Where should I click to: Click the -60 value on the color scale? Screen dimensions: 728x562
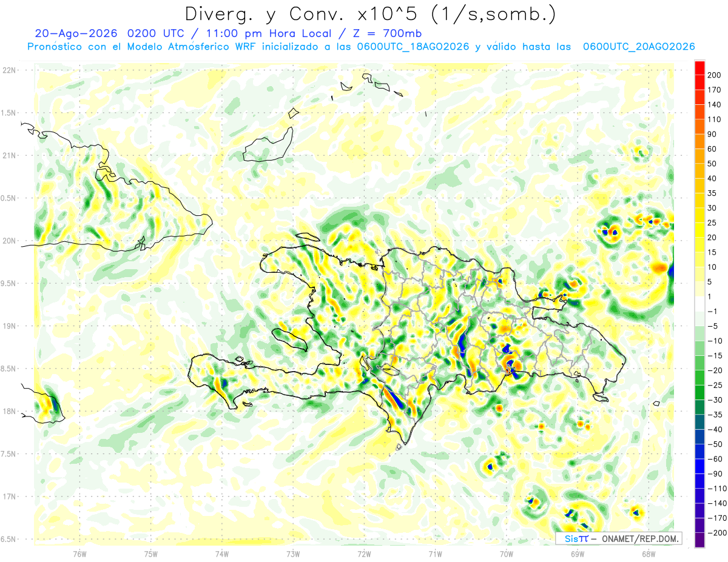[714, 459]
